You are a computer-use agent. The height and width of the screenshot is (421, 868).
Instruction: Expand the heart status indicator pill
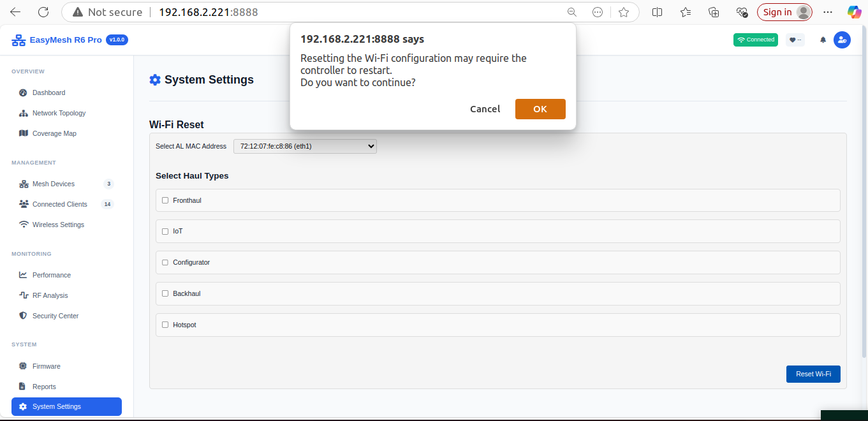795,40
